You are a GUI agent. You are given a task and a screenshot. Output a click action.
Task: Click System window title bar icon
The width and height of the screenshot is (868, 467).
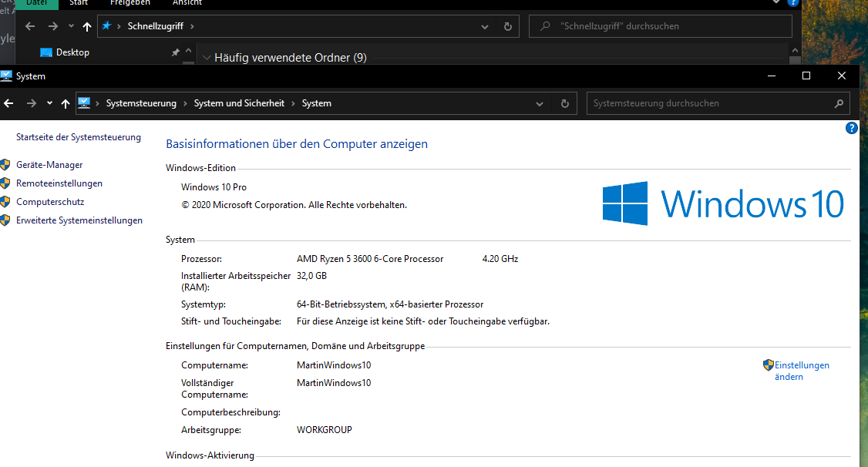pyautogui.click(x=6, y=76)
